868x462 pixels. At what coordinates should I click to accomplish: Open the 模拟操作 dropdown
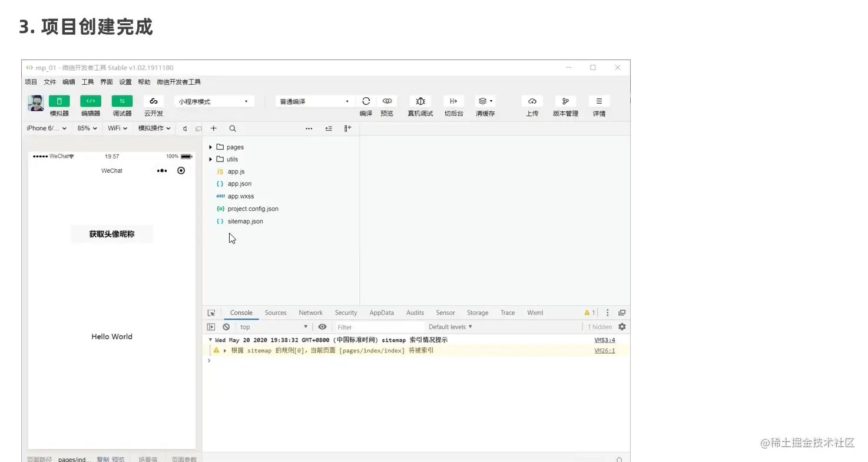pos(154,128)
